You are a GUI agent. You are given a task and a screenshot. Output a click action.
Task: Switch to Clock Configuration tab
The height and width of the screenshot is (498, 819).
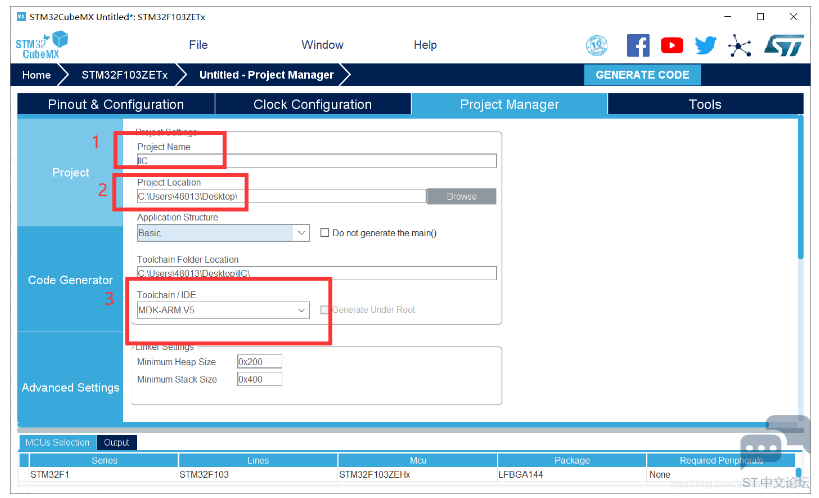pyautogui.click(x=313, y=104)
